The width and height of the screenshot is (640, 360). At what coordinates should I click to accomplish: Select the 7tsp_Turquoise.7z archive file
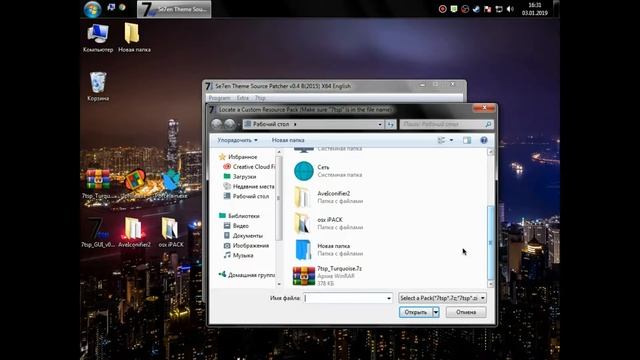[328, 276]
